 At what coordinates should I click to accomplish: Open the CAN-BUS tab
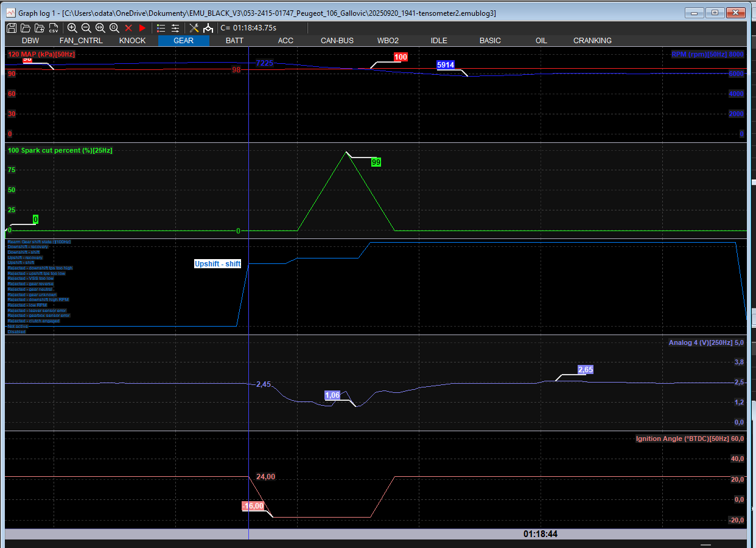pos(337,41)
